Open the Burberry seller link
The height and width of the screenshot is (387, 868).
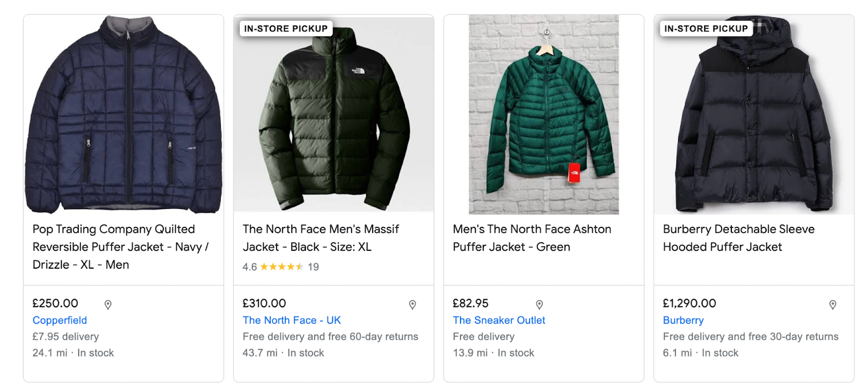(x=683, y=320)
